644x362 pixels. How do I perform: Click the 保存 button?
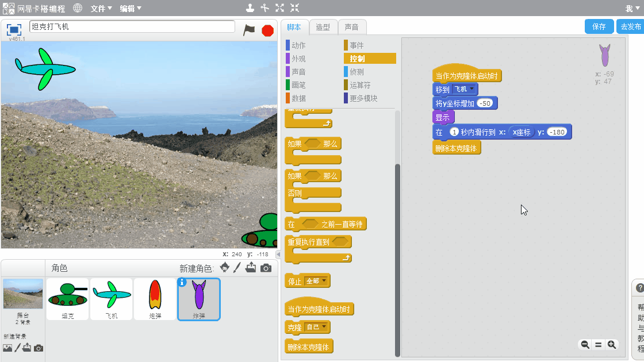click(x=599, y=26)
